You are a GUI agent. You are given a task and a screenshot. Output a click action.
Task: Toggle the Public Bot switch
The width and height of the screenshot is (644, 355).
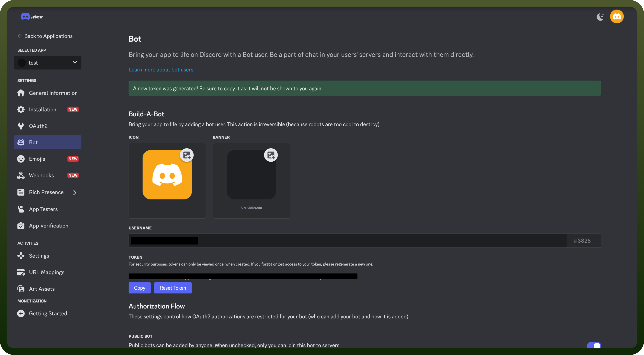(594, 345)
